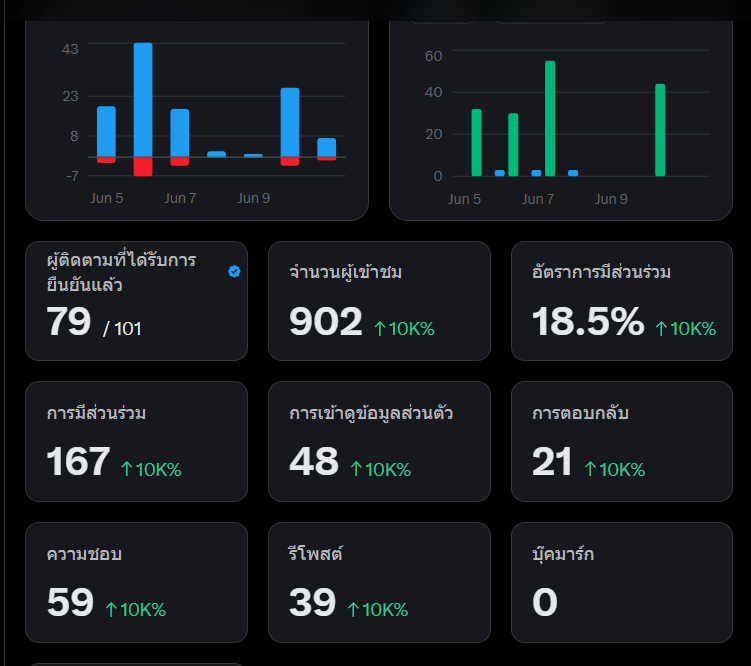Click the 40 y-axis label in the right chart
This screenshot has width=751, height=666.
(x=433, y=92)
